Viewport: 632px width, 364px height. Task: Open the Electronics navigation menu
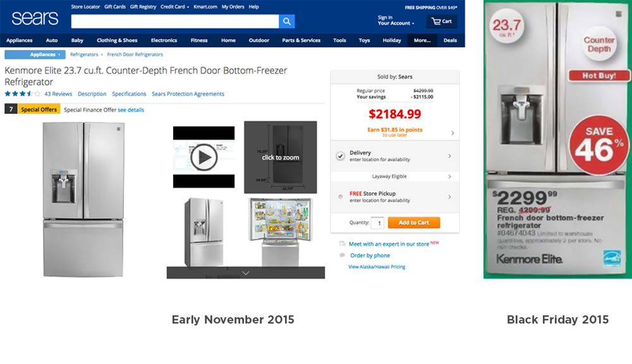point(164,40)
